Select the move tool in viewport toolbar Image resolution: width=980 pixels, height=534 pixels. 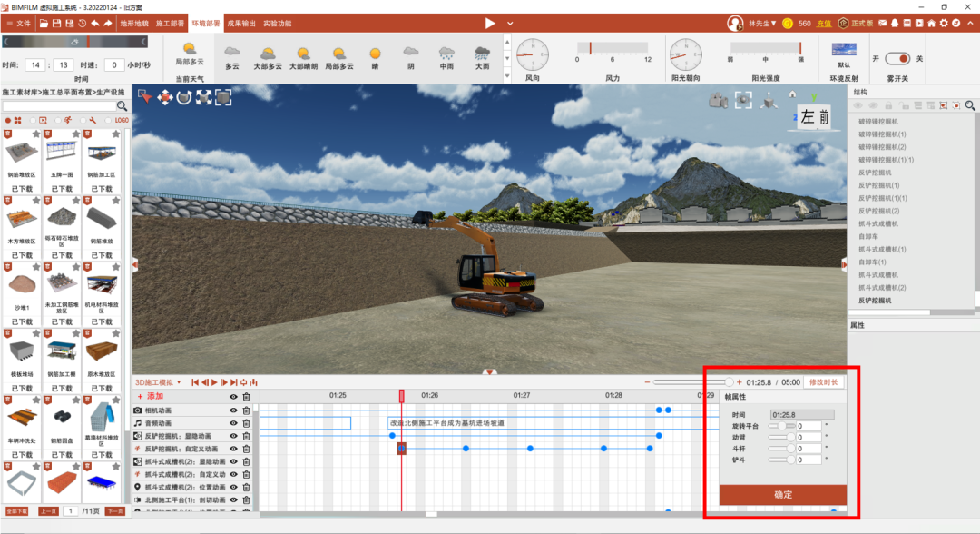[165, 97]
